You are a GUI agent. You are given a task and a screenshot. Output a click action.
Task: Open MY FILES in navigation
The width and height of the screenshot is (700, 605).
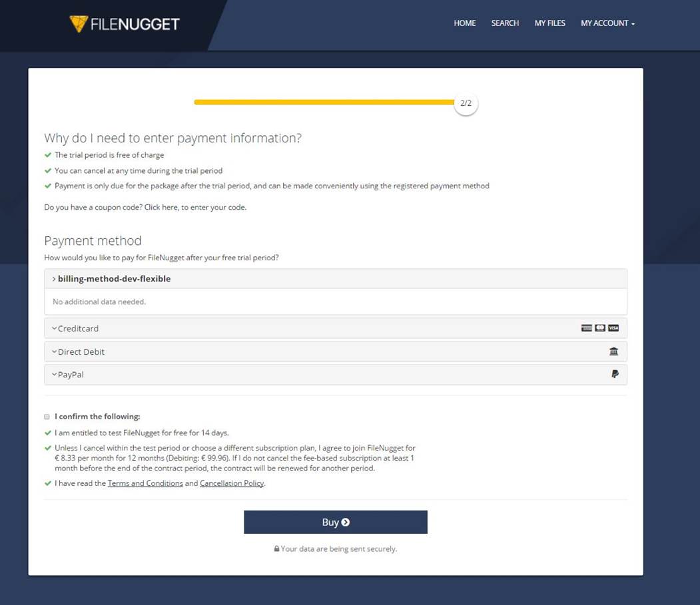tap(550, 23)
